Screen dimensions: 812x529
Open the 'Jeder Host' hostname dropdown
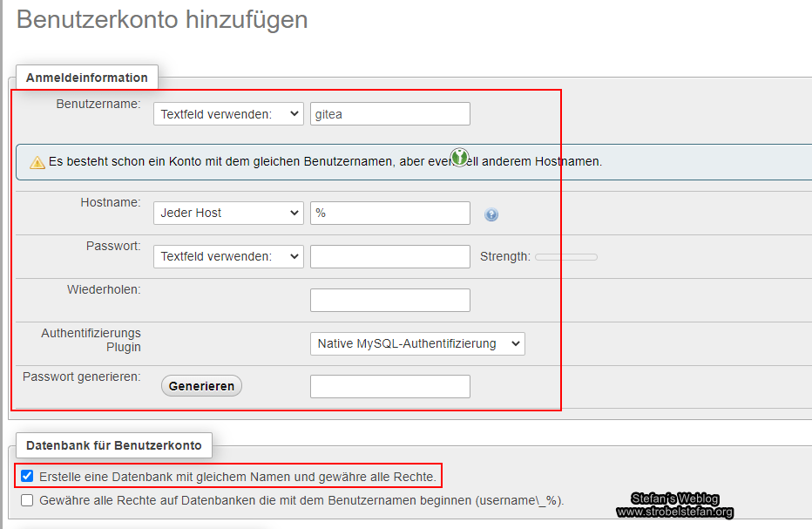[228, 213]
